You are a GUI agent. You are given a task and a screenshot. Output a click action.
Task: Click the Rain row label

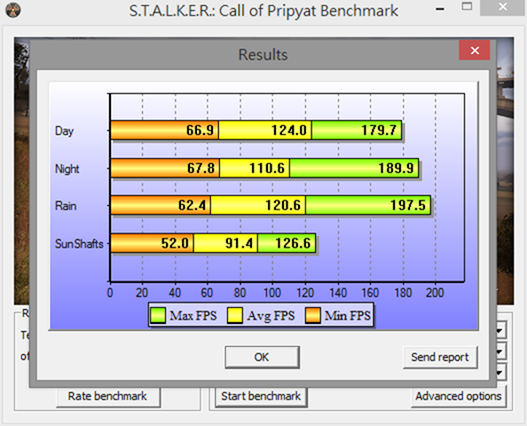point(66,206)
